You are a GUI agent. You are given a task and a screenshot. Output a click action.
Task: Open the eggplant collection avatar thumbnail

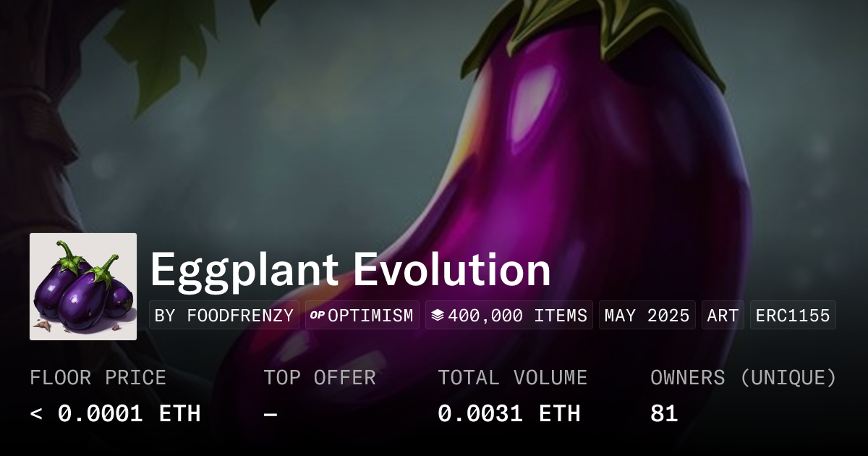point(83,287)
